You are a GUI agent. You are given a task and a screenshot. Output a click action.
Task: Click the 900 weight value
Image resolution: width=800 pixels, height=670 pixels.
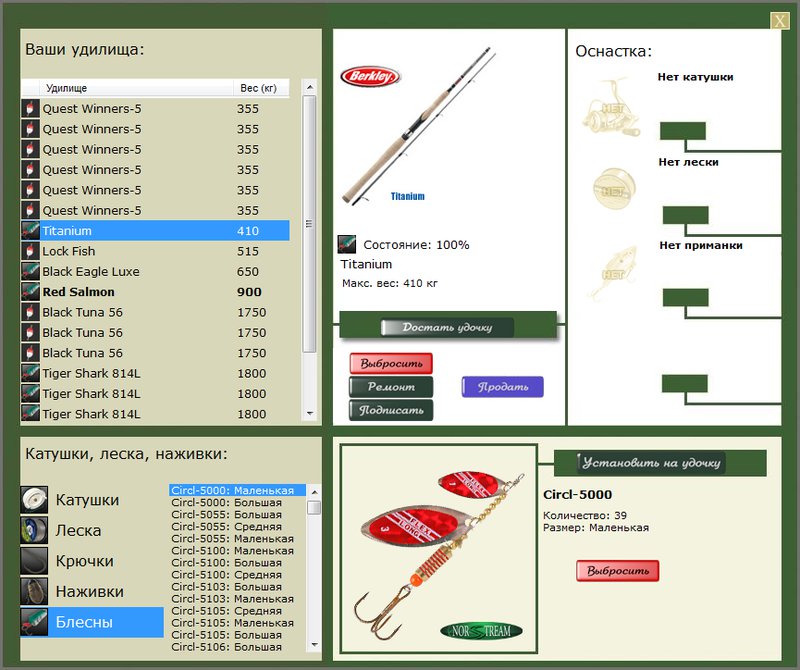249,292
